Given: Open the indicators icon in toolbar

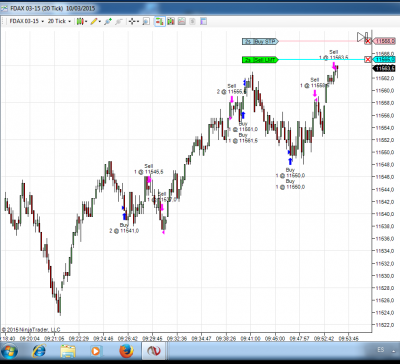Looking at the screenshot, I should click(x=171, y=22).
